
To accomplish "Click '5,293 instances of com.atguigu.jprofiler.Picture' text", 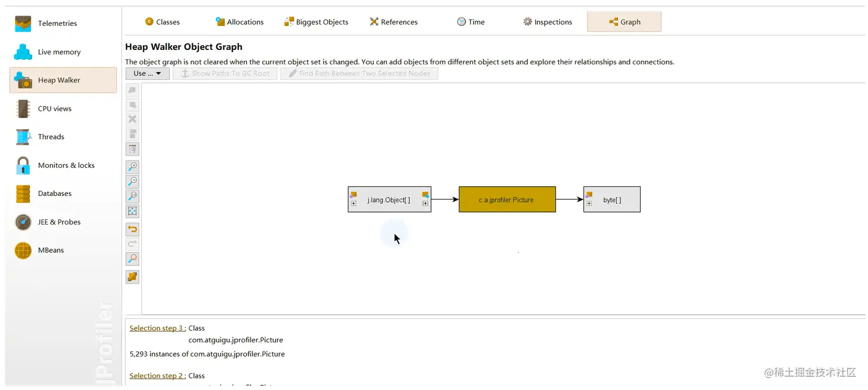I will click(207, 354).
